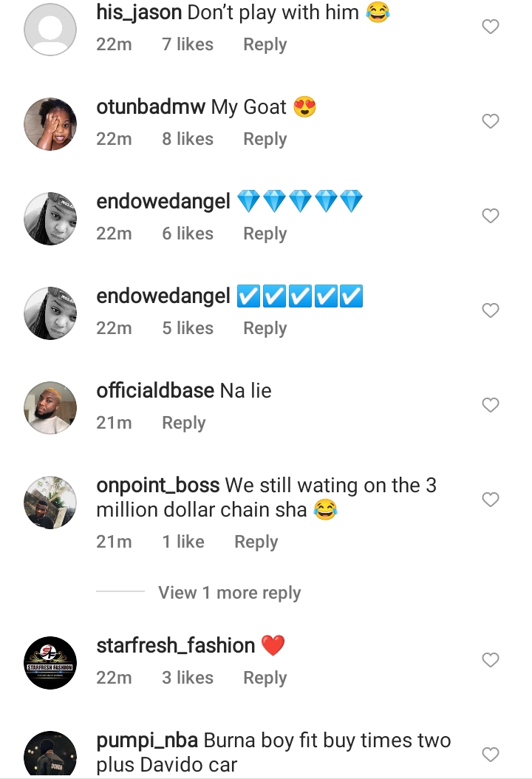Viewport: 532px width, 779px height.
Task: Like starfresh_fashion's red heart comment
Action: click(x=491, y=660)
